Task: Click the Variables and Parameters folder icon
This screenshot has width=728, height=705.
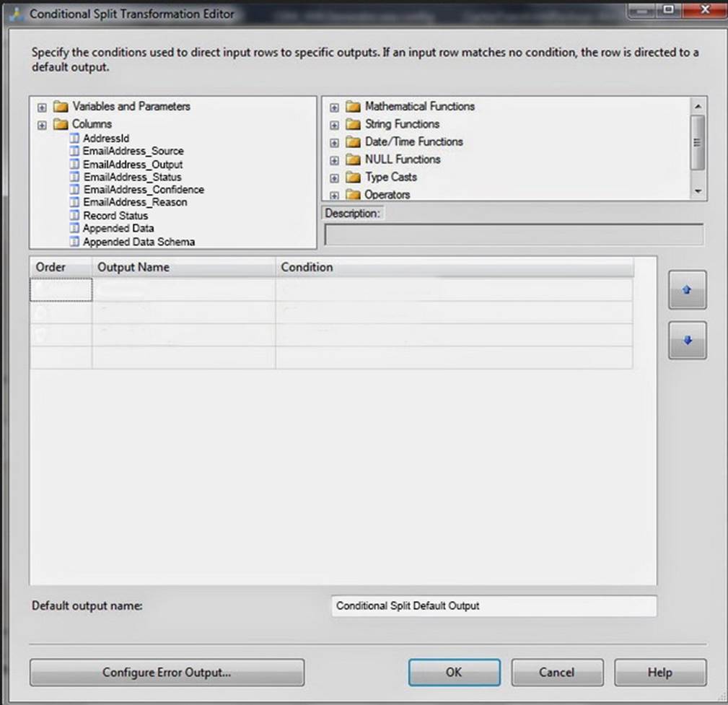Action: [x=60, y=107]
